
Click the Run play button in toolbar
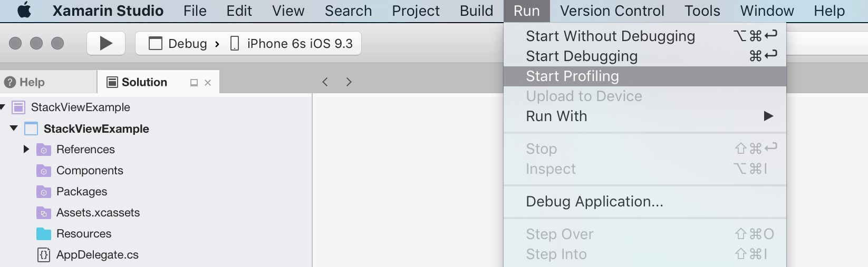106,43
